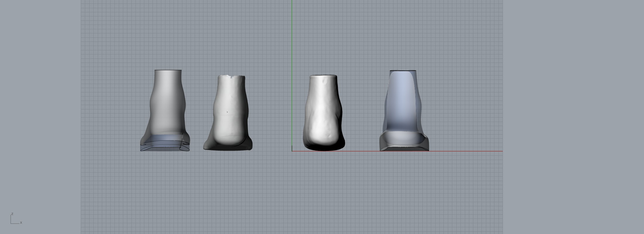Click the flat top rim of leftmost model
Image resolution: width=644 pixels, height=234 pixels.
(168, 70)
